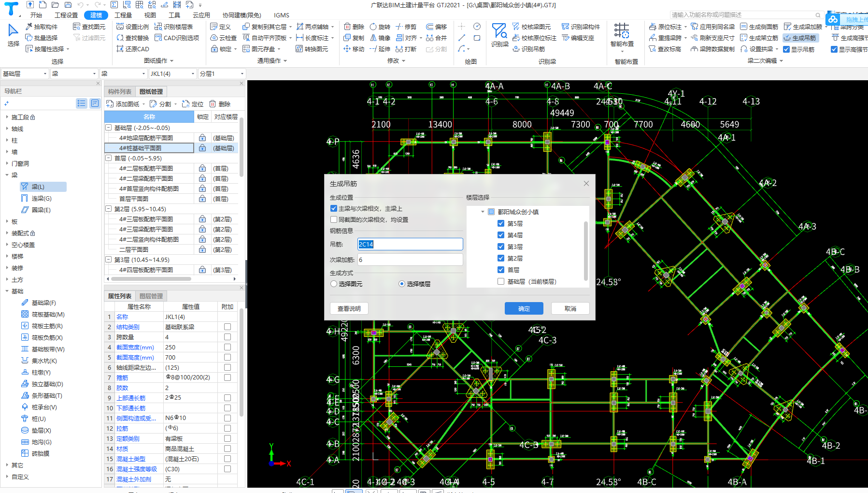Click the 删除 delete tool in ribbon

tap(354, 27)
